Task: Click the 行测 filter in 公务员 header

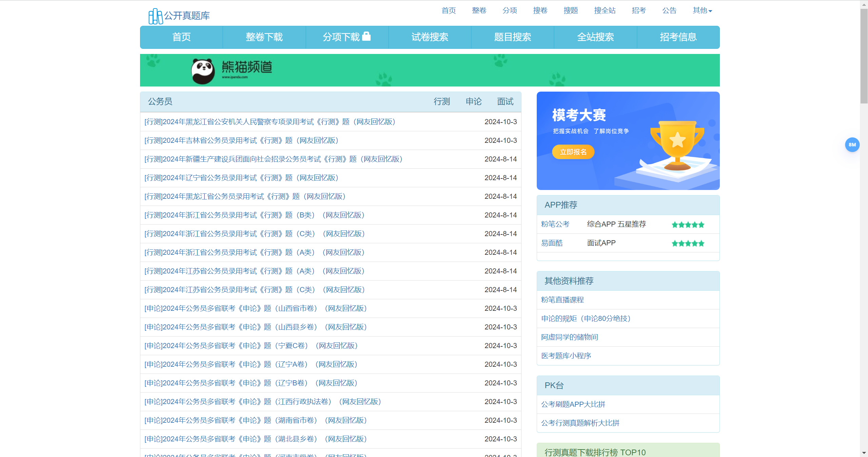Action: pyautogui.click(x=442, y=101)
